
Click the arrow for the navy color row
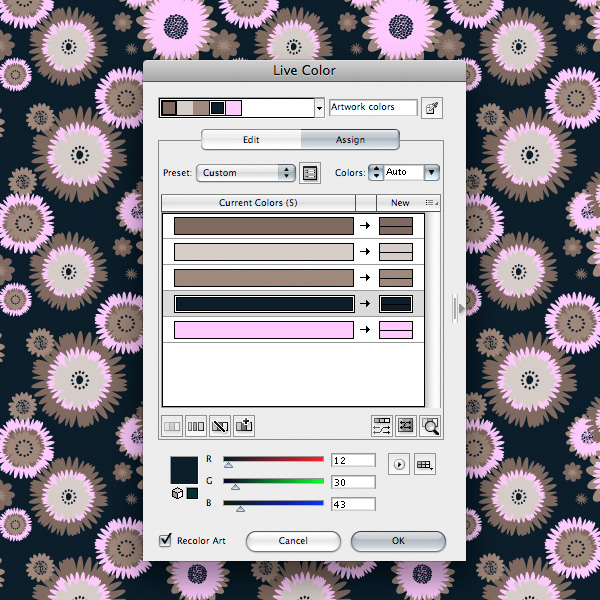tap(365, 303)
